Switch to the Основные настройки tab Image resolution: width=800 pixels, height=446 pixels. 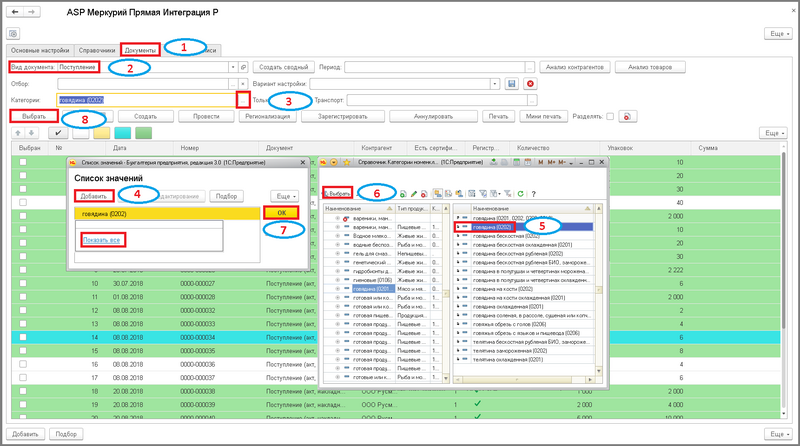(40, 51)
